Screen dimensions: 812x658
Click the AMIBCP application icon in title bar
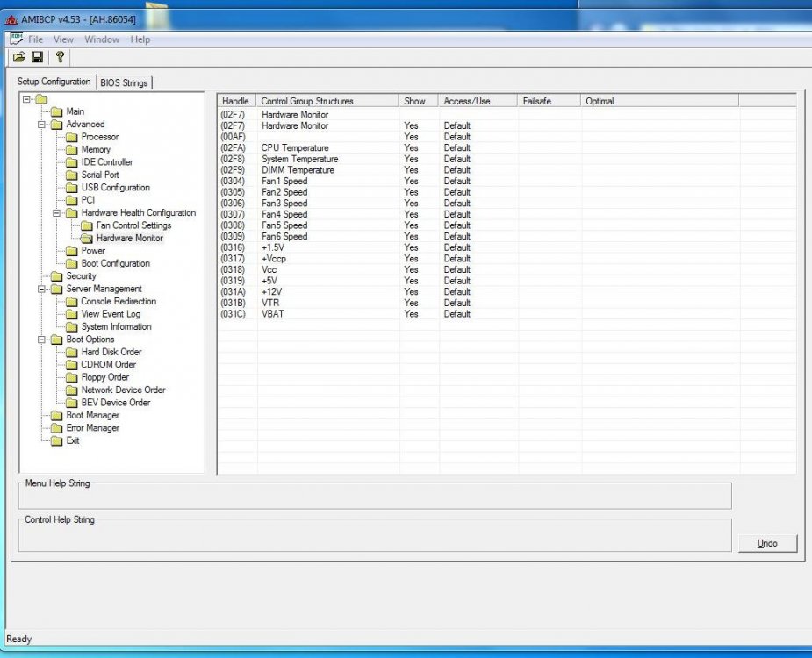[x=11, y=19]
